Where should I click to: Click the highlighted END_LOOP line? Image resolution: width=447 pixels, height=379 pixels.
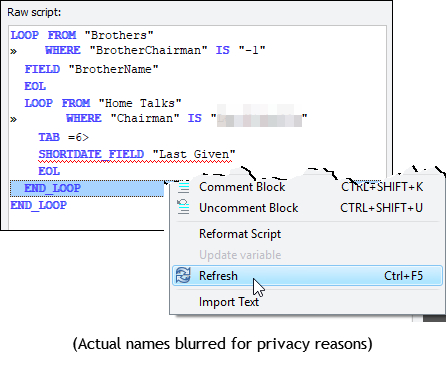click(87, 188)
